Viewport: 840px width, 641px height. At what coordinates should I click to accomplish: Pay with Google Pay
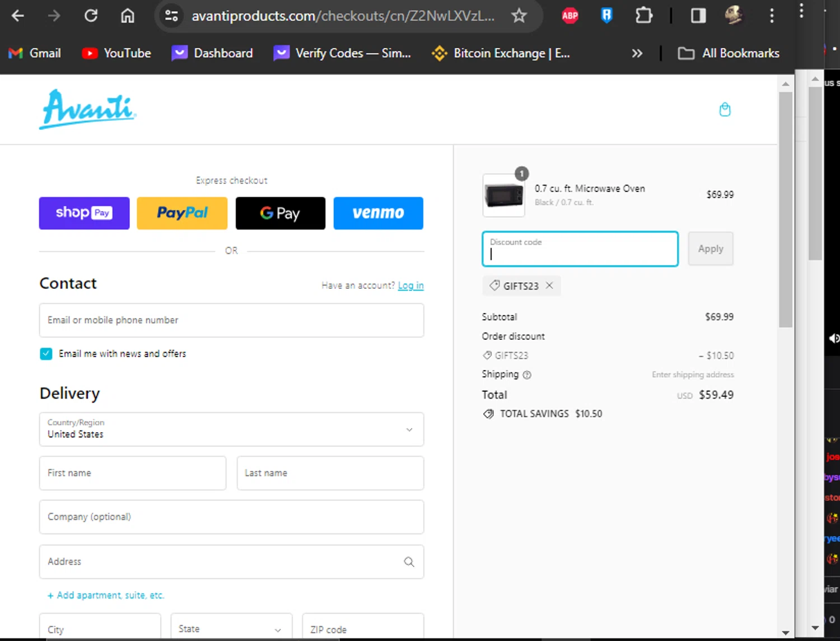pyautogui.click(x=280, y=213)
